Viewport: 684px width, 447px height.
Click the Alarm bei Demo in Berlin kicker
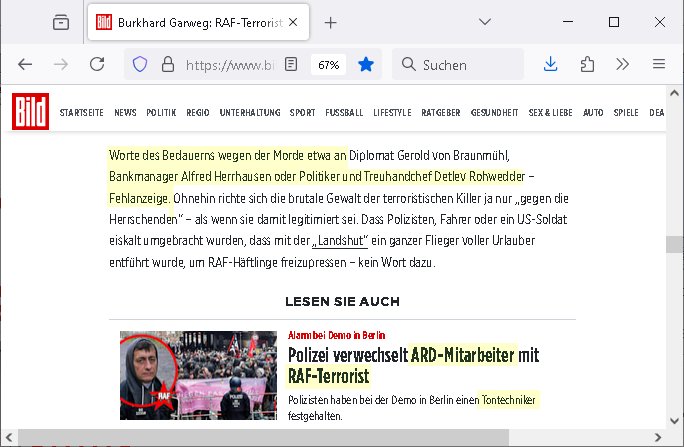point(336,335)
